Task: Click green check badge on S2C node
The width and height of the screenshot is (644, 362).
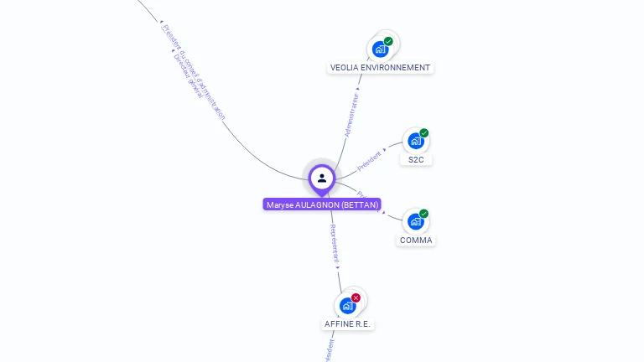Action: point(423,133)
